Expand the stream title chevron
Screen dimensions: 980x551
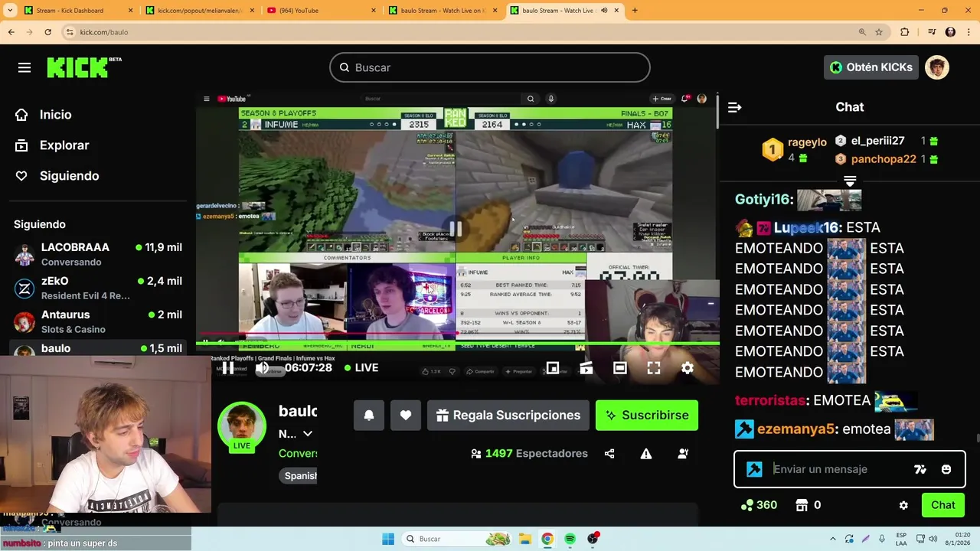[308, 434]
